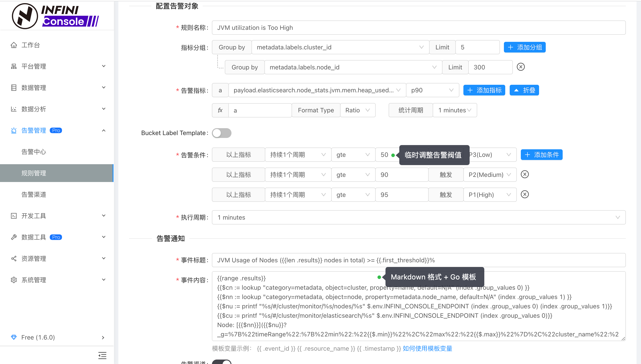Viewport: 641px width, 364px height.
Task: Click the 规则名称 input field
Action: point(418,28)
